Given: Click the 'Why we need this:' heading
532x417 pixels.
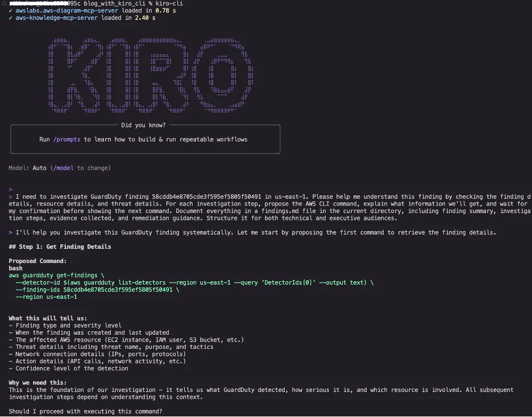Looking at the screenshot, I should [x=38, y=383].
